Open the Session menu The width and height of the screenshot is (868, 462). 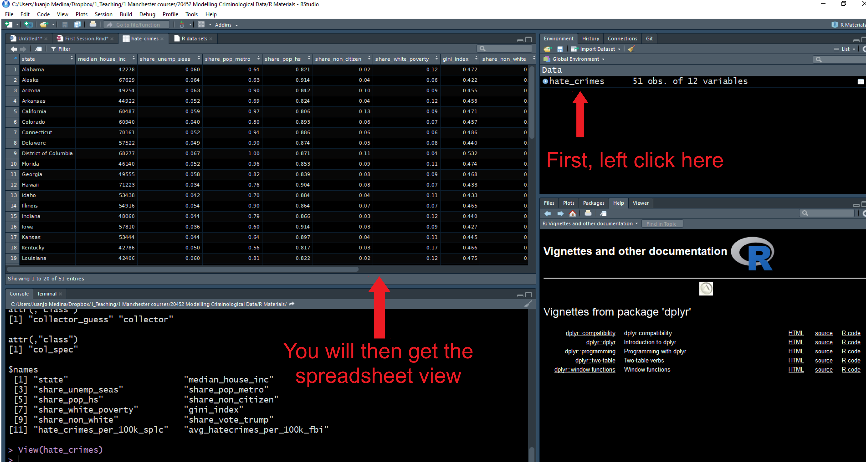click(103, 14)
